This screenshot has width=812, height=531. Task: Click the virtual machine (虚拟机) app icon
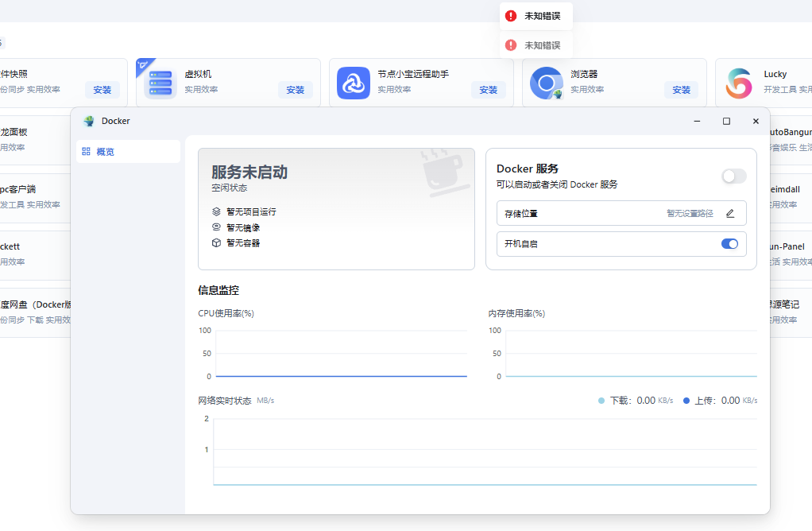160,83
